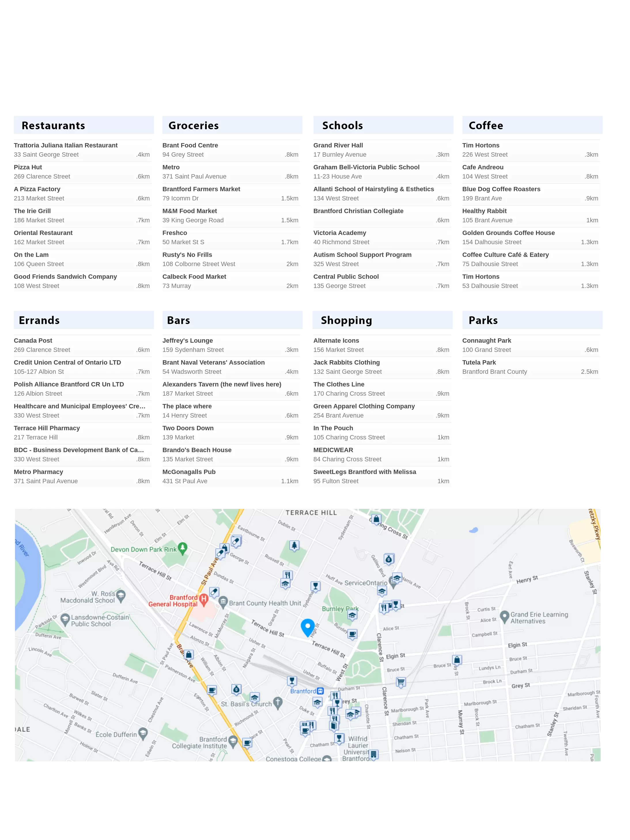Click pharmacy pill marker beside Brantford General Hospital
The height and width of the screenshot is (840, 630).
tap(214, 592)
